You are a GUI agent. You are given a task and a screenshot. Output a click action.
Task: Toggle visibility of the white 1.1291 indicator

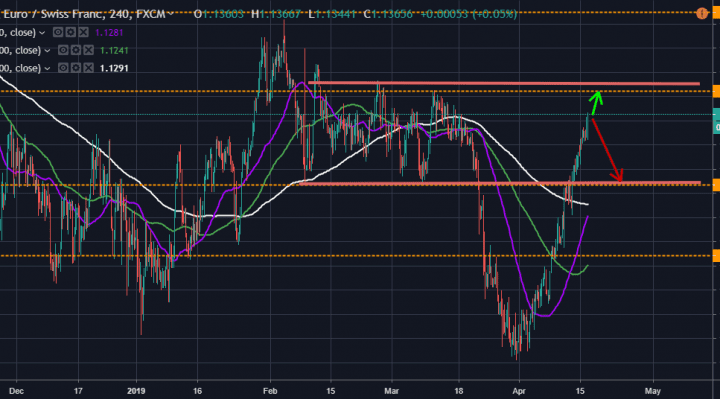(x=63, y=68)
